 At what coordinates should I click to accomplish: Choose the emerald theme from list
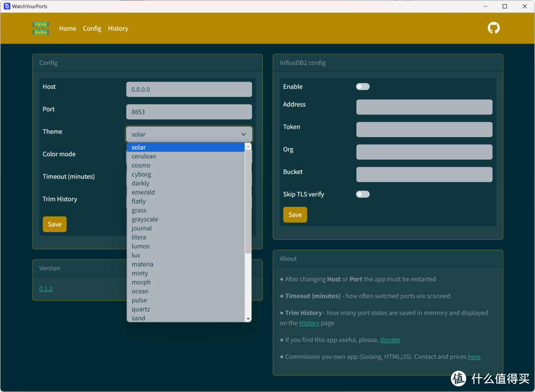(143, 192)
